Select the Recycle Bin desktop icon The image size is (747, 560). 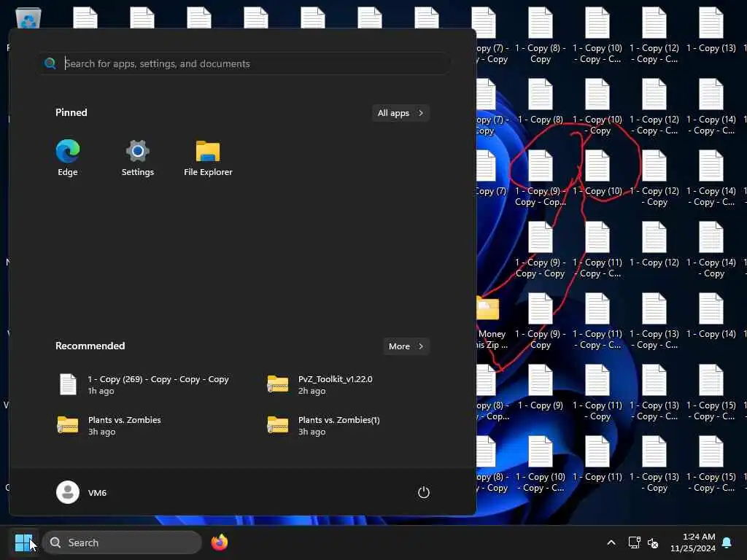point(28,20)
